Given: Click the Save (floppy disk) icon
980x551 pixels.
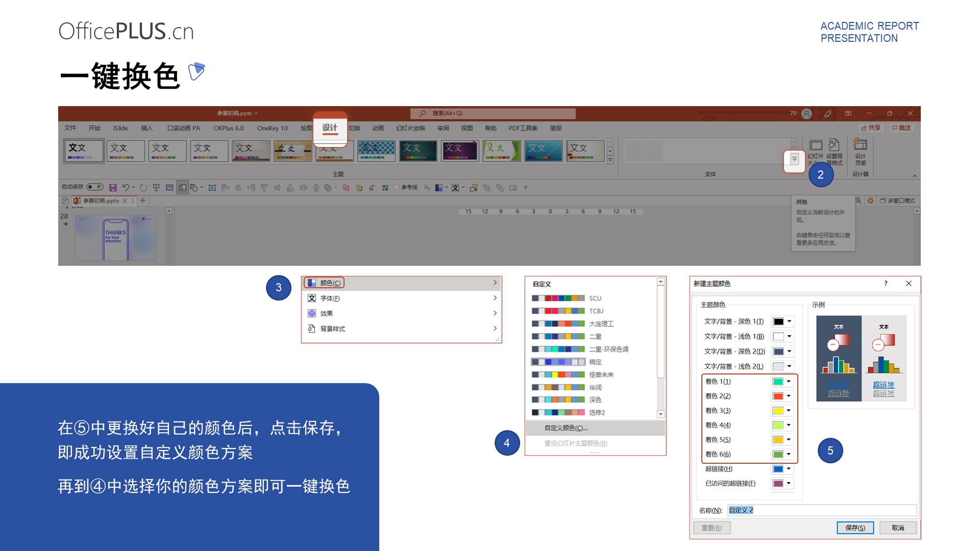Looking at the screenshot, I should [x=113, y=188].
